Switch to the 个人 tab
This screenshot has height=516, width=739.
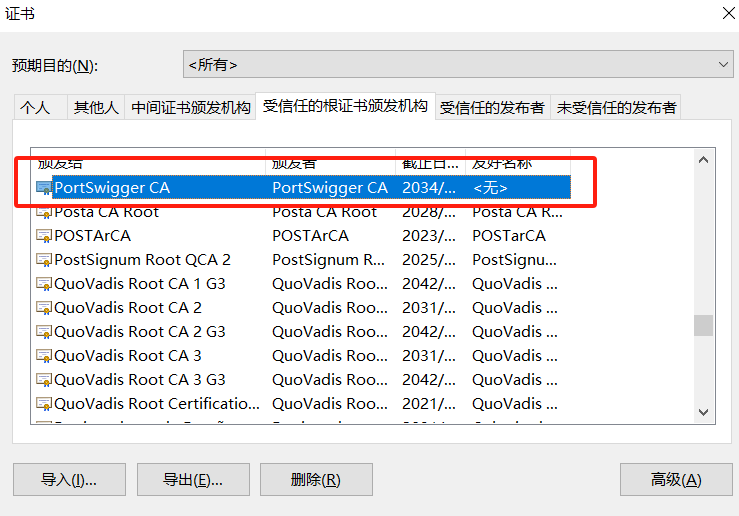(x=36, y=108)
